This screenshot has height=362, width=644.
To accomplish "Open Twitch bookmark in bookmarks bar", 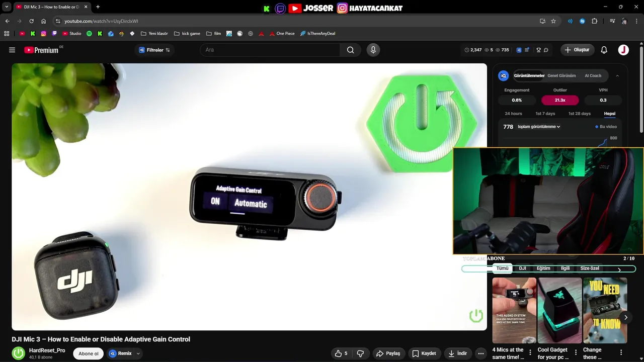I will click(54, 34).
